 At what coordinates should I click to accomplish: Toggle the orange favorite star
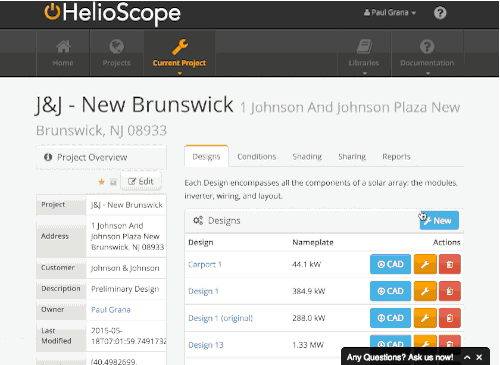[x=101, y=182]
